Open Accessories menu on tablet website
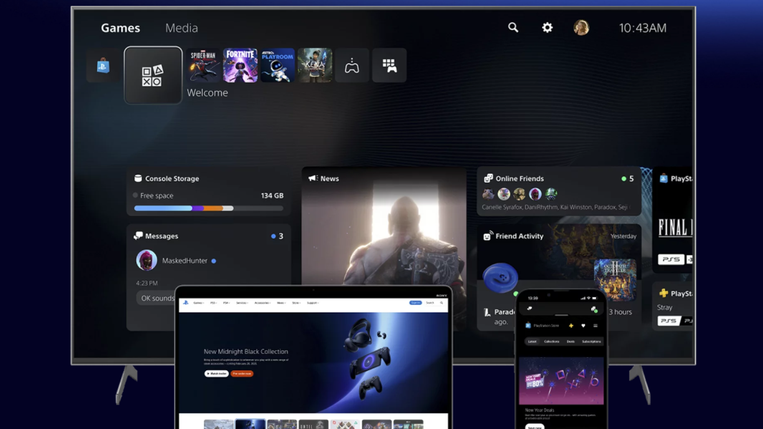The height and width of the screenshot is (429, 763). point(262,303)
